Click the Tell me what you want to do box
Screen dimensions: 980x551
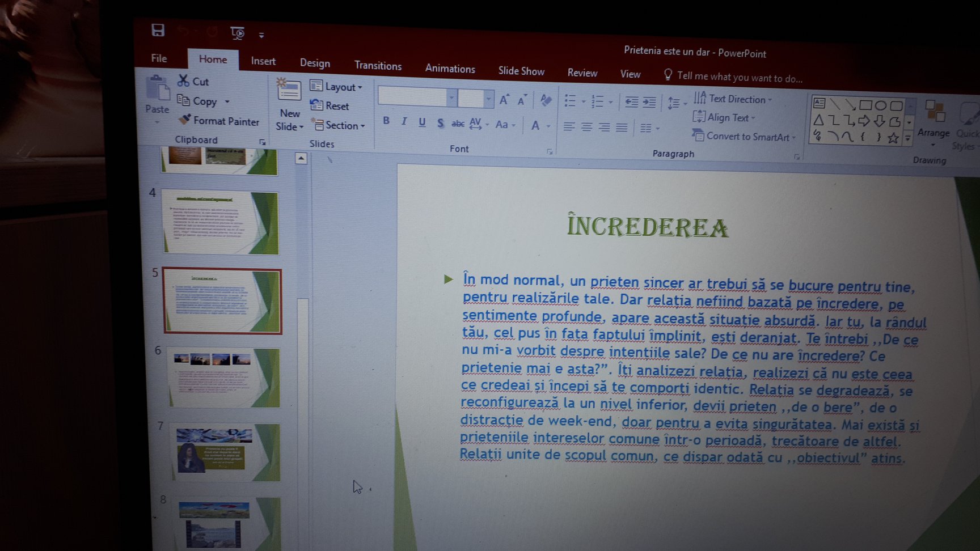point(733,77)
